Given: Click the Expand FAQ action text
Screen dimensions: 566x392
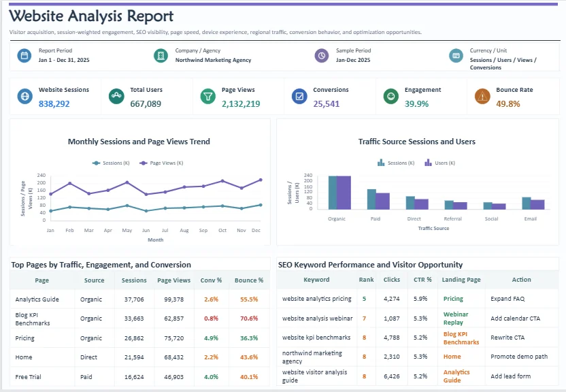Looking at the screenshot, I should pyautogui.click(x=507, y=299).
